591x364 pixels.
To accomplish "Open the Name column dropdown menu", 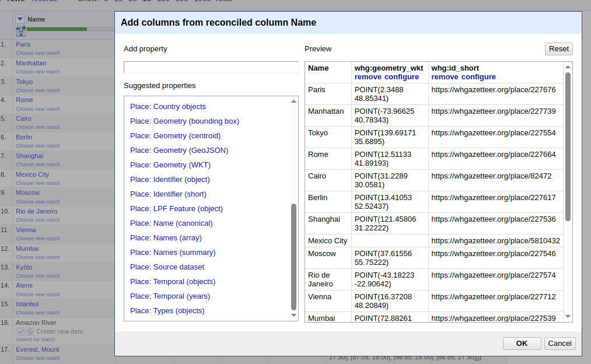I will (20, 19).
